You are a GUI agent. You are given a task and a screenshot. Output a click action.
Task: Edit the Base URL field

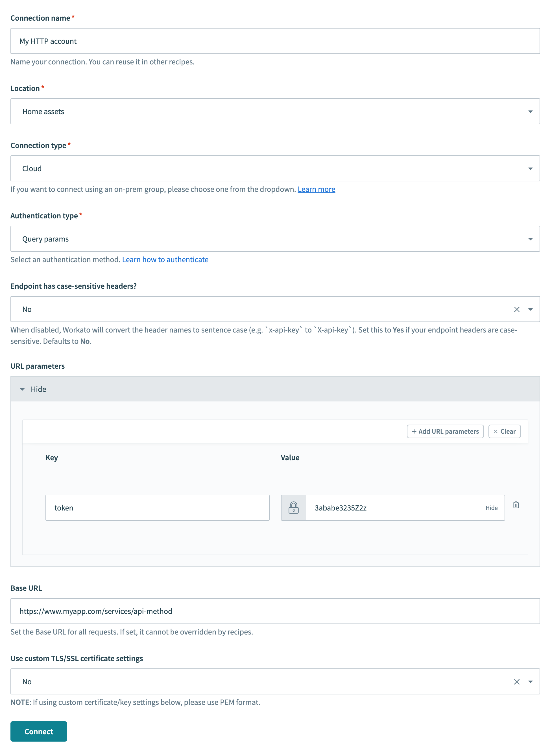[275, 611]
